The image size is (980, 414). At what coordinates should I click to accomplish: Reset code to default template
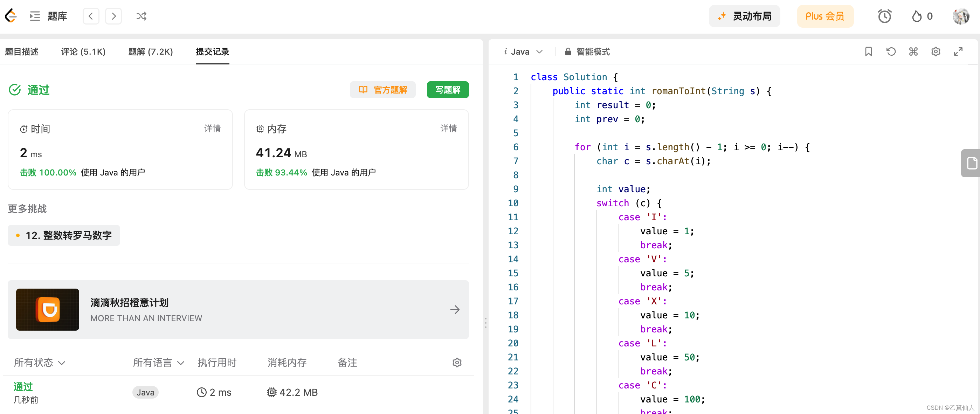click(891, 51)
